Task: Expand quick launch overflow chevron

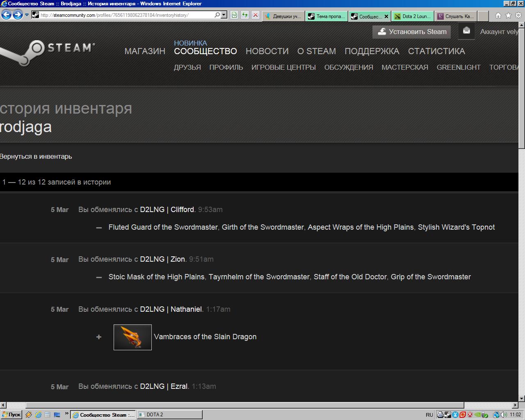Action: point(66,413)
